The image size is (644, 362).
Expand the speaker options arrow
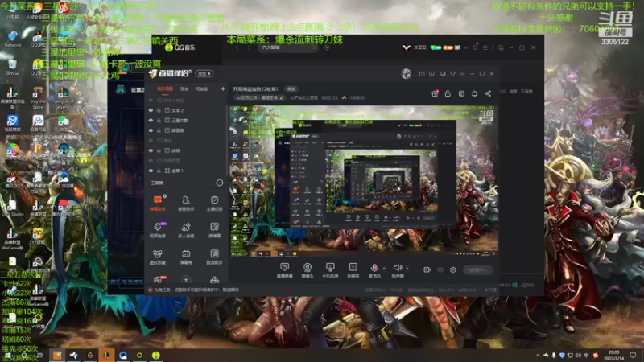tap(407, 269)
